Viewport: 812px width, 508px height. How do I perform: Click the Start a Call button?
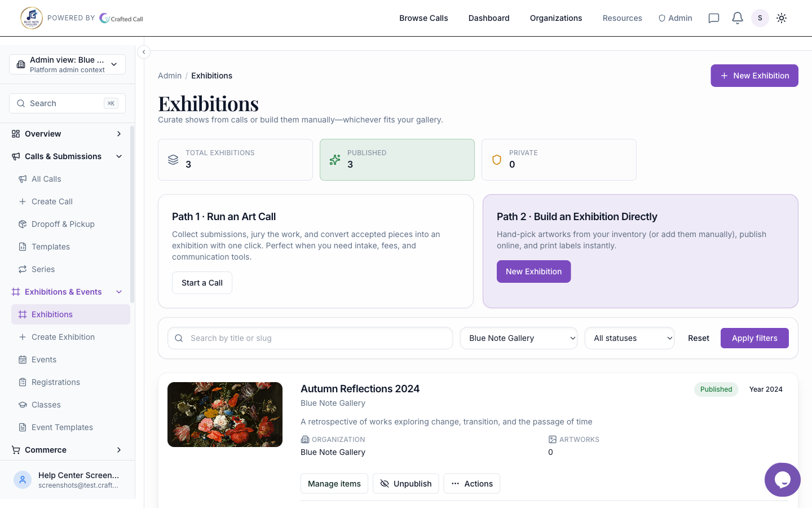(202, 283)
